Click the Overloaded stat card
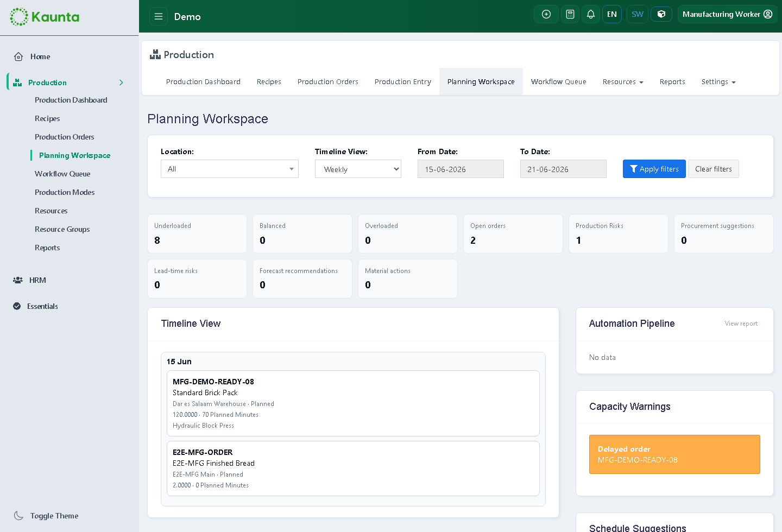782x532 pixels. [x=408, y=233]
